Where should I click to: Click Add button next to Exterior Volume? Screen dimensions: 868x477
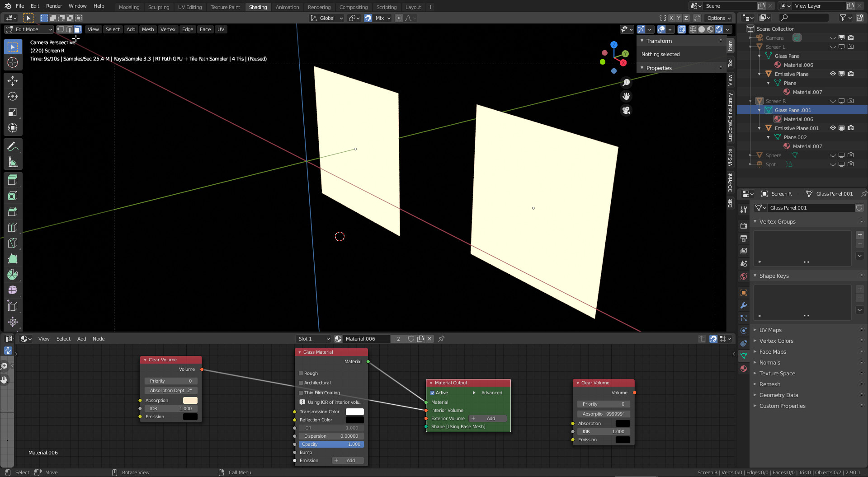[x=487, y=419]
